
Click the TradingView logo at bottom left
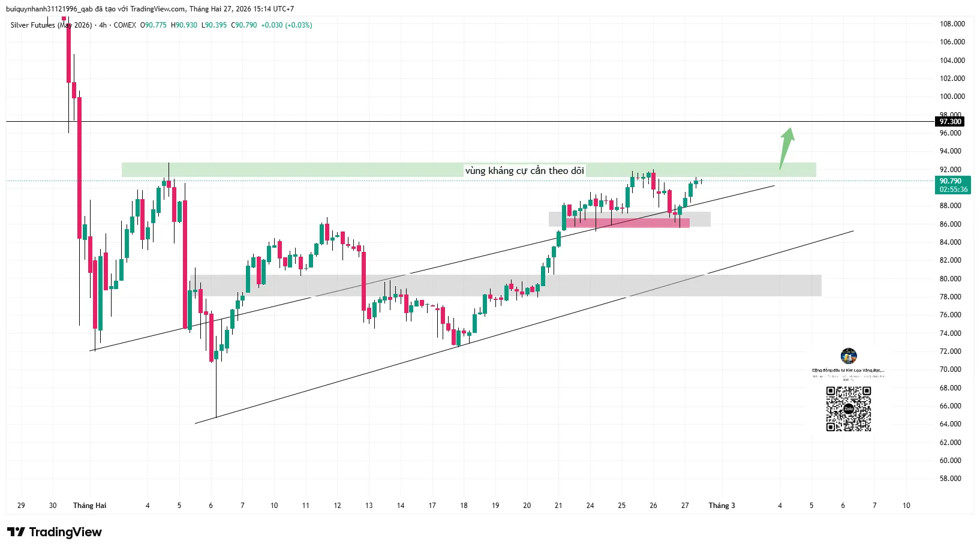point(55,532)
